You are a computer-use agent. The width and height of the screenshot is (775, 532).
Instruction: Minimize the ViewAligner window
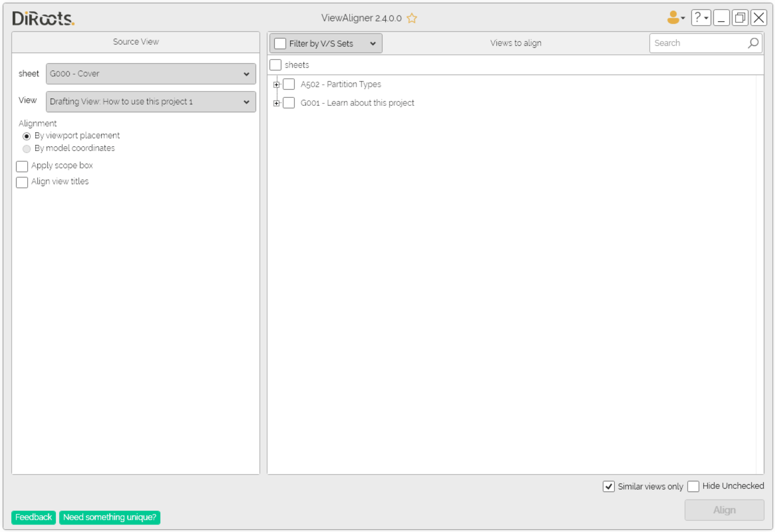pyautogui.click(x=721, y=18)
